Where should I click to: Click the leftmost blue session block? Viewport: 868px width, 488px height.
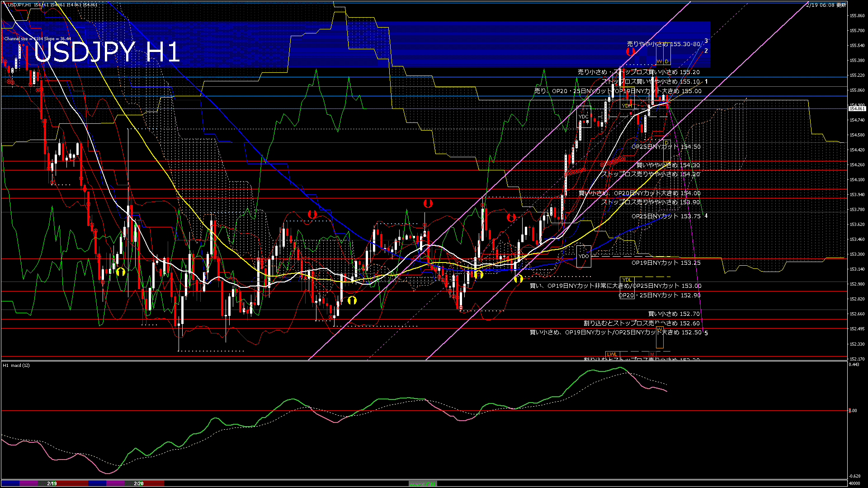[10, 483]
